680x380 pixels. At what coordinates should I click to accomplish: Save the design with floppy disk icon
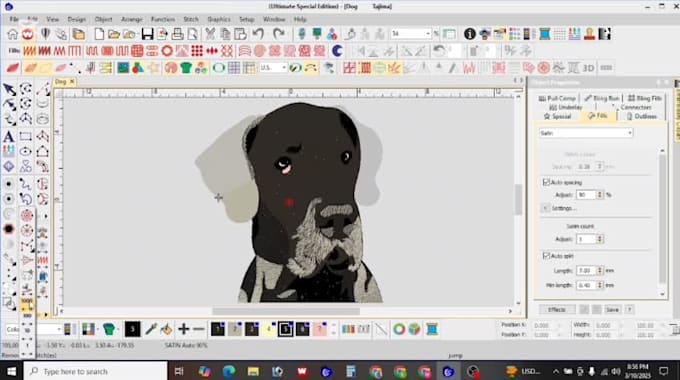click(x=147, y=34)
